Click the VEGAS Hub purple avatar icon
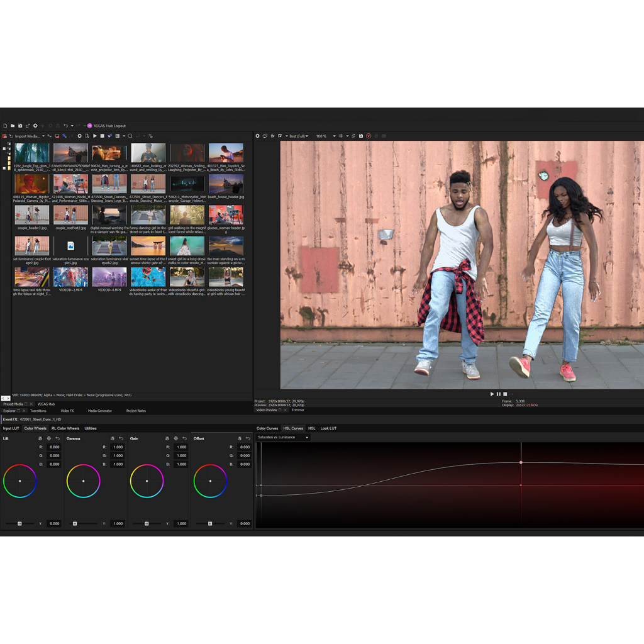The width and height of the screenshot is (644, 644). tap(90, 126)
